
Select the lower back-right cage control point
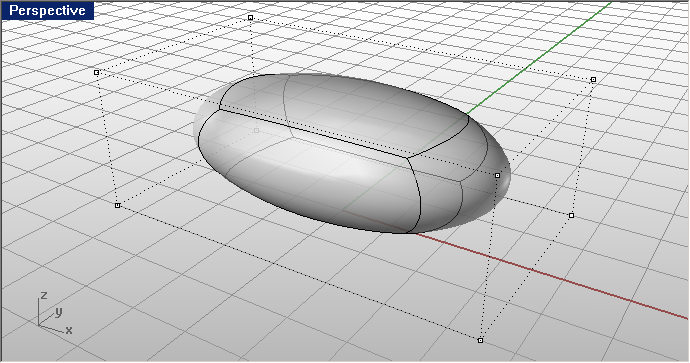571,216
